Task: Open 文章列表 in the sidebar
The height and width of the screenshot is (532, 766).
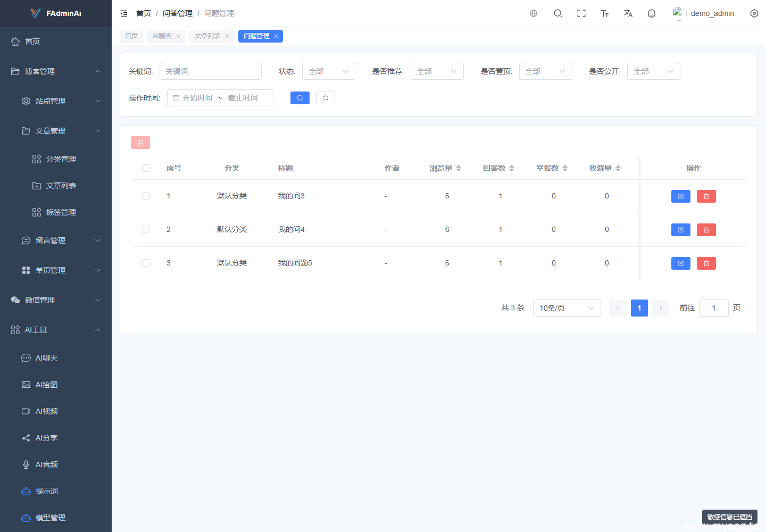Action: pyautogui.click(x=56, y=186)
